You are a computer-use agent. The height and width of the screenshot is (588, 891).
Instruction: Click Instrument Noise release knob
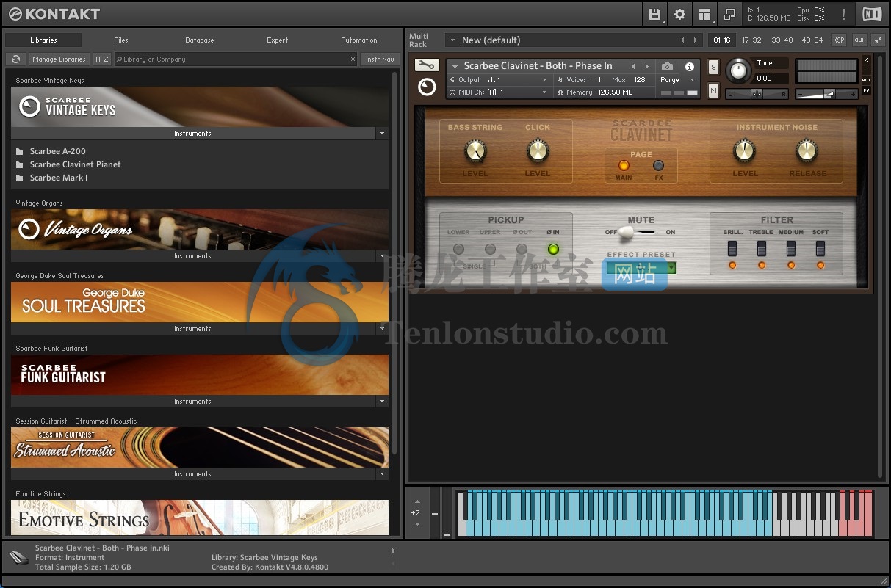click(x=807, y=151)
